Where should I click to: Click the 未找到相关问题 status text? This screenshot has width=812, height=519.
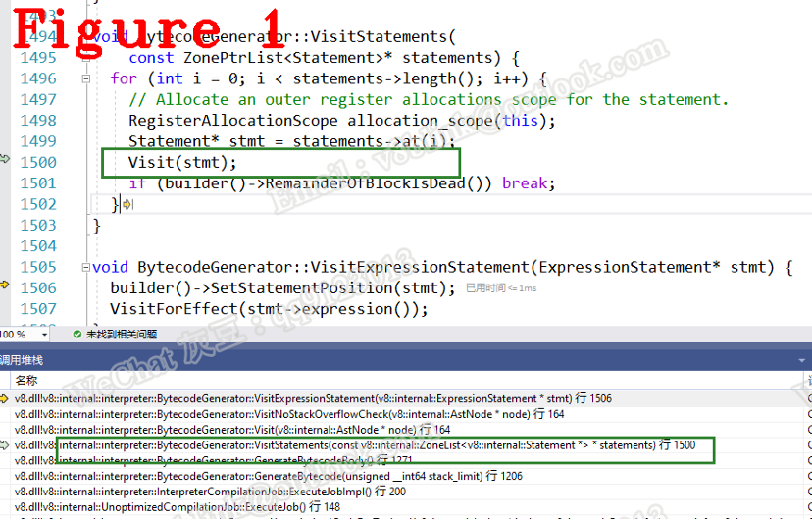[x=122, y=335]
